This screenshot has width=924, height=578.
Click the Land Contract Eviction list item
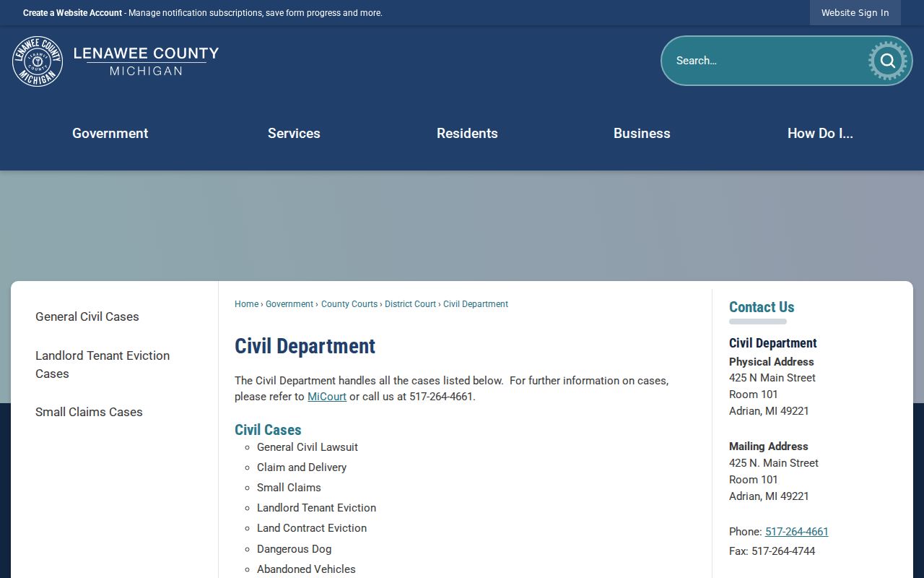pyautogui.click(x=312, y=528)
